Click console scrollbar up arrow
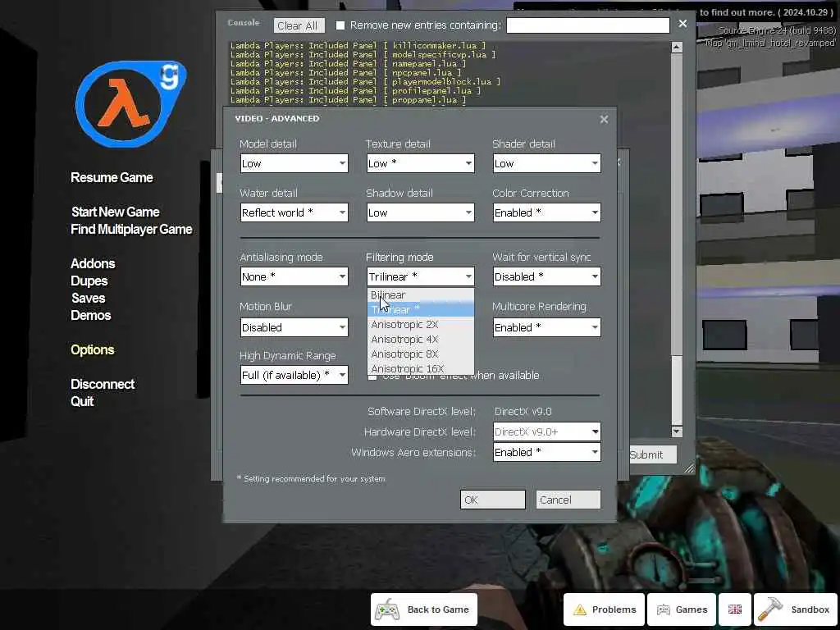 [x=677, y=48]
